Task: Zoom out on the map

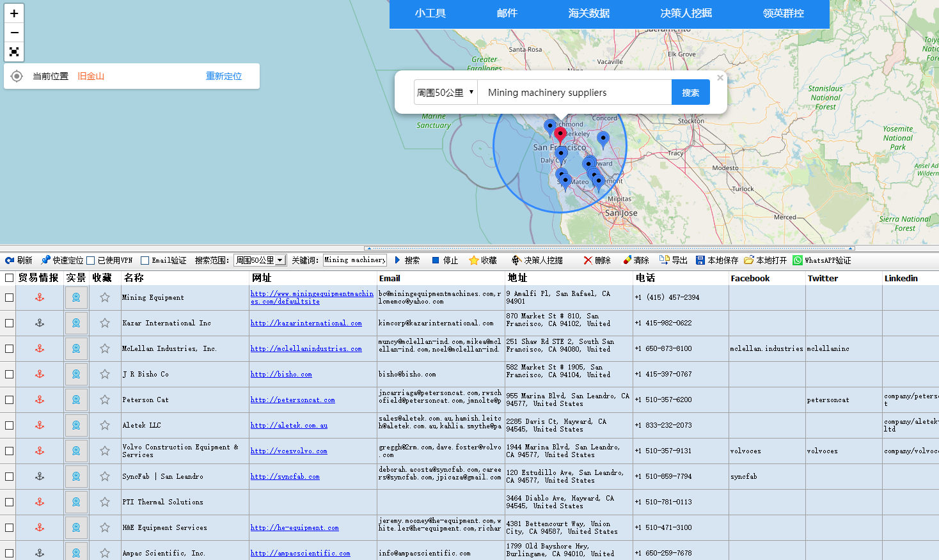Action: pyautogui.click(x=14, y=33)
